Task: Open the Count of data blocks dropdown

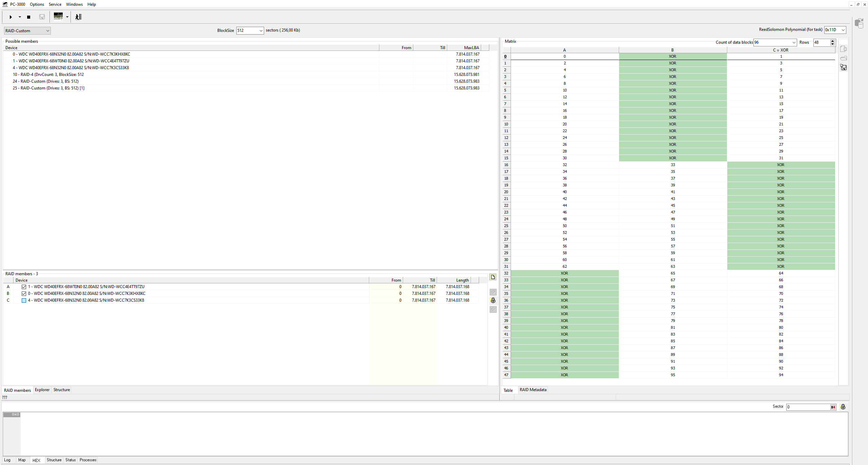Action: (x=775, y=42)
